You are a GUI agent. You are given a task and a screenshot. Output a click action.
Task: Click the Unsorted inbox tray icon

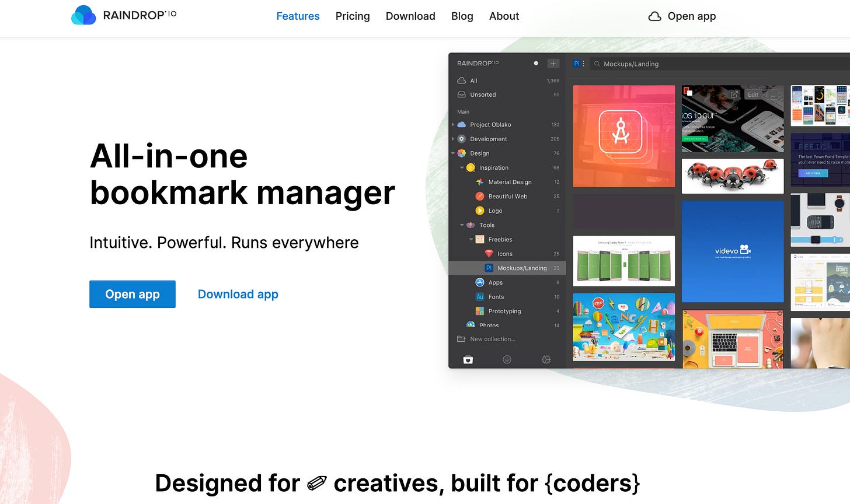point(461,94)
